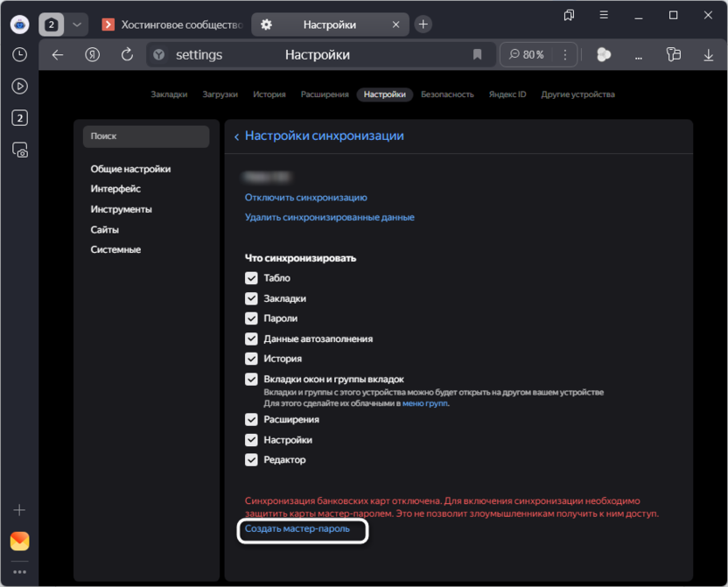The image size is (728, 587).
Task: Uncheck the Пароли checkbox
Action: click(251, 318)
